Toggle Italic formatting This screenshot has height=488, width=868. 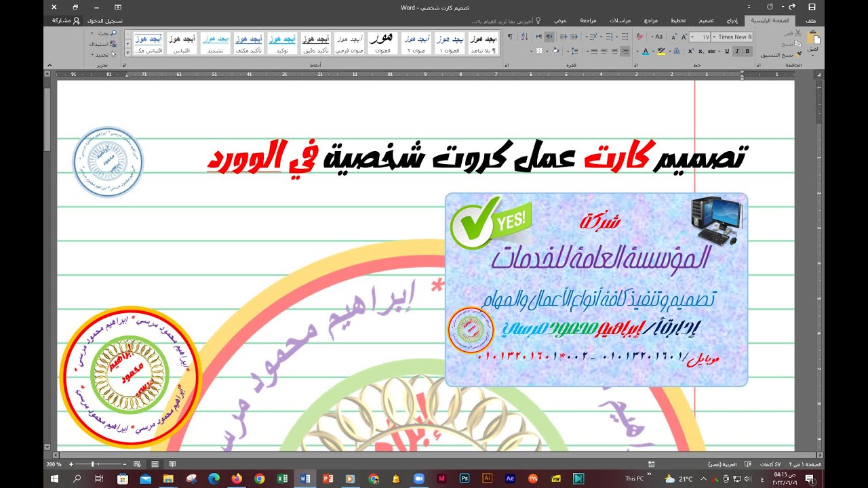[737, 51]
